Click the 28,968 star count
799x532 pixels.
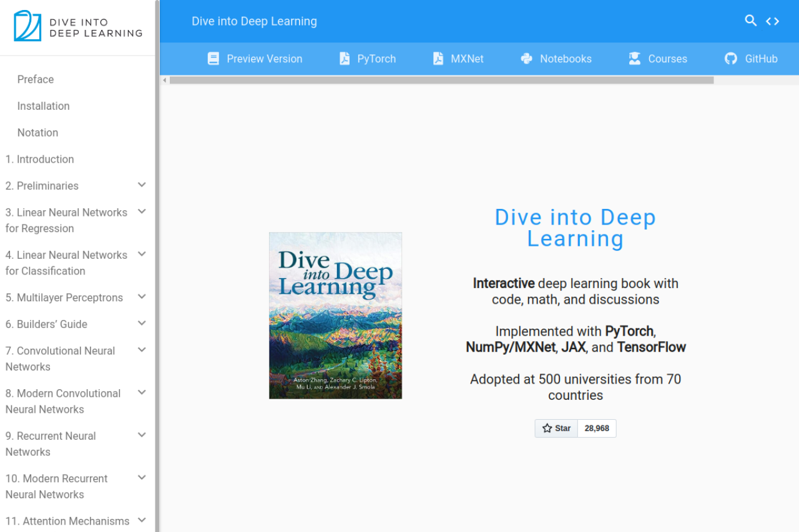pyautogui.click(x=597, y=428)
